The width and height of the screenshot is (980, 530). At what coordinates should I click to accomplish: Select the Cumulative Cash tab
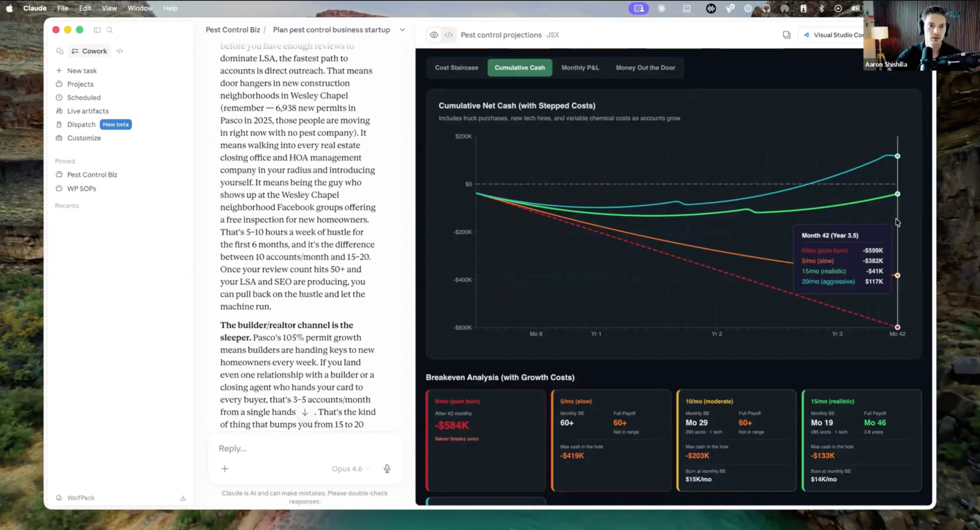click(519, 68)
